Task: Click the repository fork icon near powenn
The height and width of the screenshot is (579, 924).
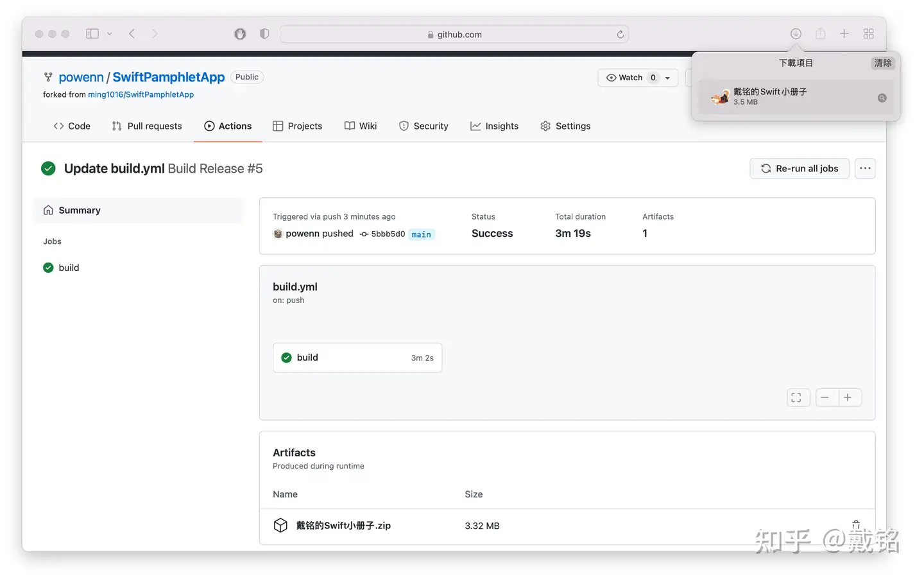Action: point(48,77)
